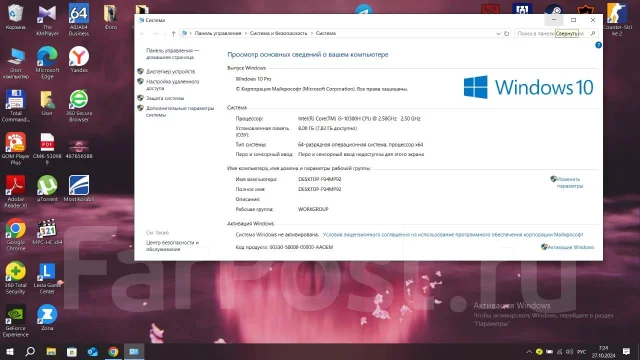Launch Adobe Reader XI shortcut

[x=16, y=191]
